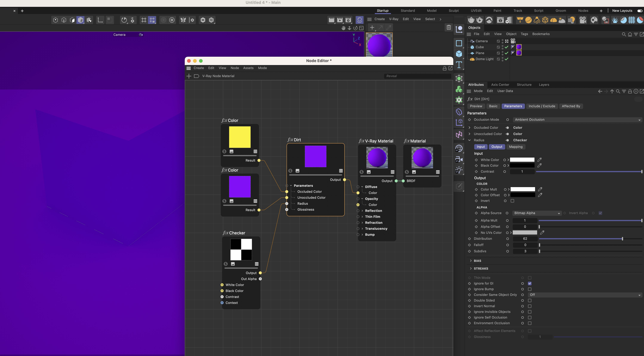Open the trash icon in material manager
Viewport: 644px width, 356px height.
click(x=449, y=27)
